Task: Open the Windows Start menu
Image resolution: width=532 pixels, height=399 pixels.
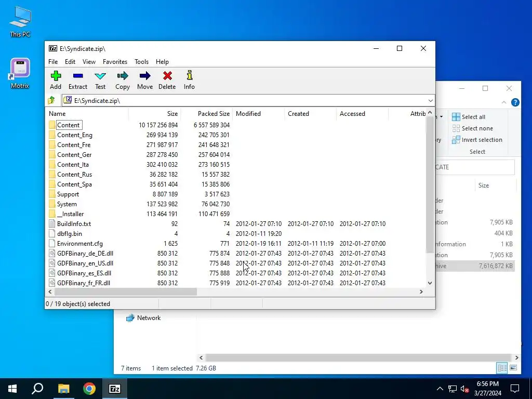Action: pos(12,389)
